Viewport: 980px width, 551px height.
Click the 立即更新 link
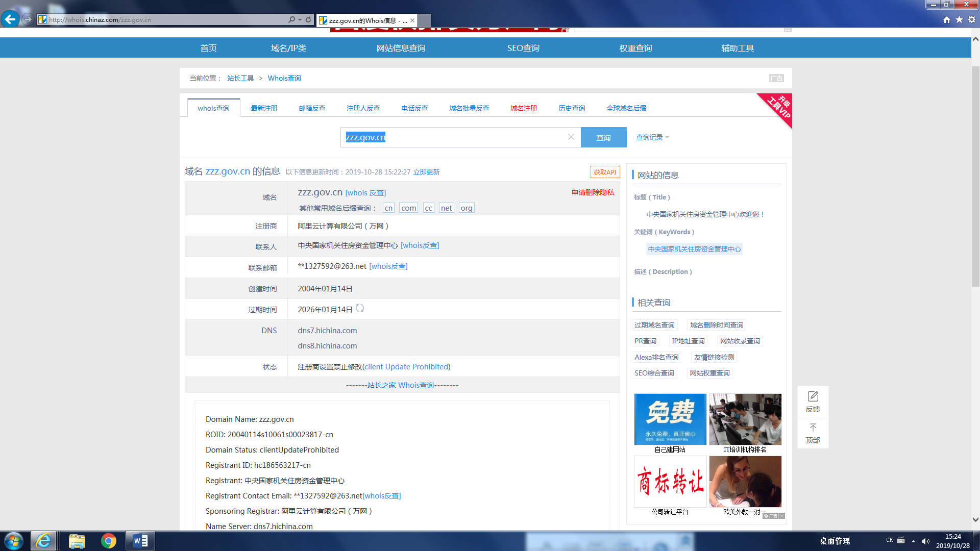426,172
